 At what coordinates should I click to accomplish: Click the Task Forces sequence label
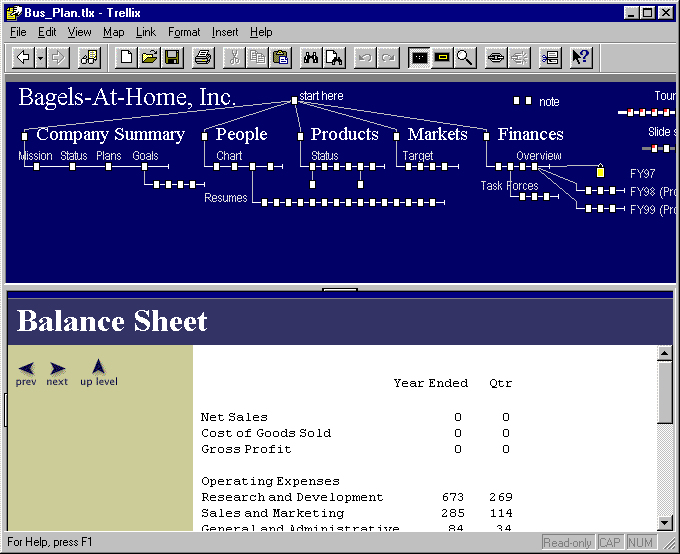tap(509, 186)
